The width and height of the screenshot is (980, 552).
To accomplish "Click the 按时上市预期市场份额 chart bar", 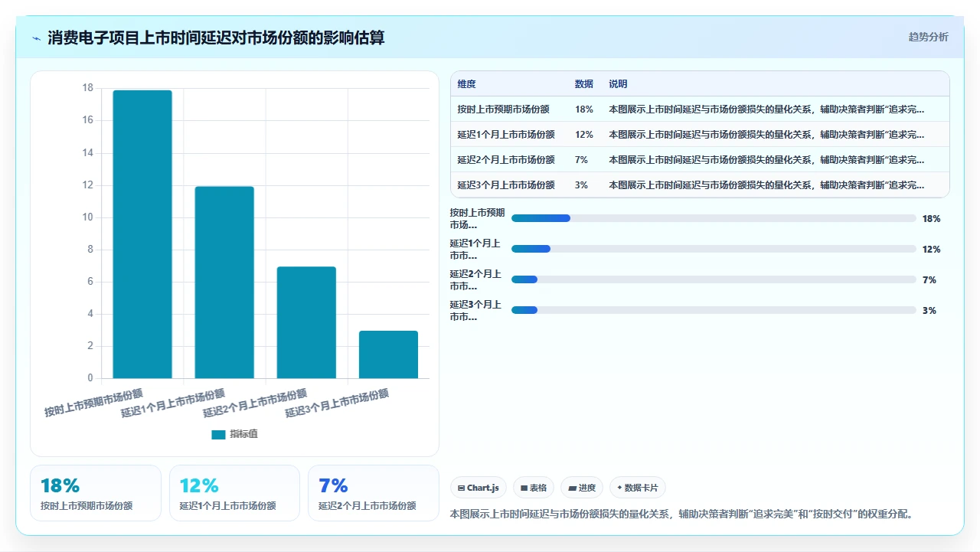I will click(x=142, y=234).
